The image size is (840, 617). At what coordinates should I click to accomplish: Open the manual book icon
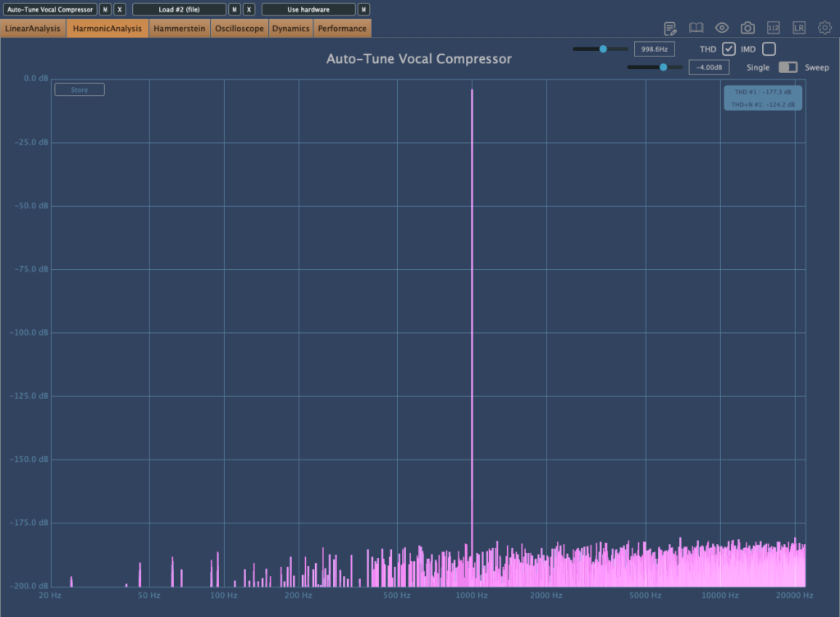point(696,28)
